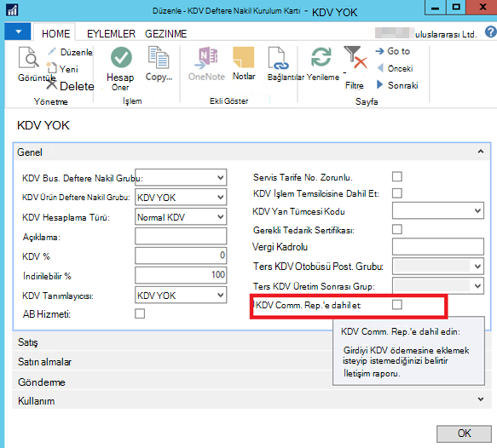Open KDV Ürün Deftere Nakil Grubu dropdown

[x=221, y=198]
